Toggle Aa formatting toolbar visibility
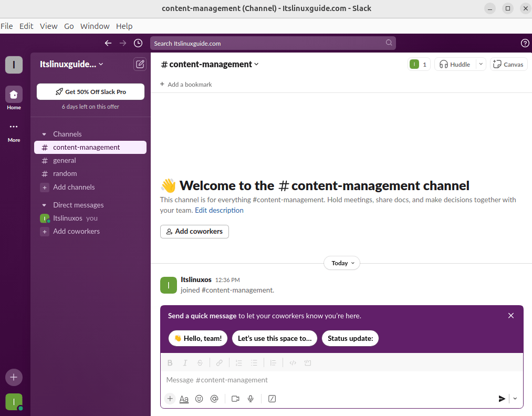 click(x=184, y=399)
